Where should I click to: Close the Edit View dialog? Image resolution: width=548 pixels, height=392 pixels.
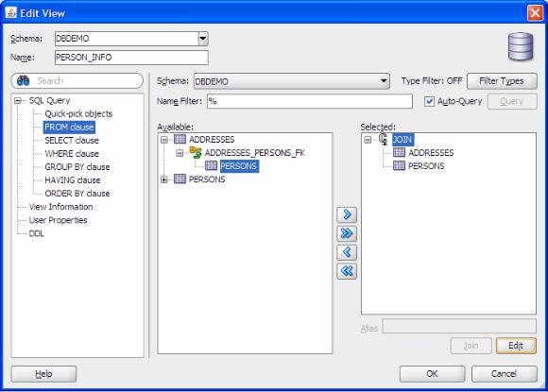(x=535, y=13)
